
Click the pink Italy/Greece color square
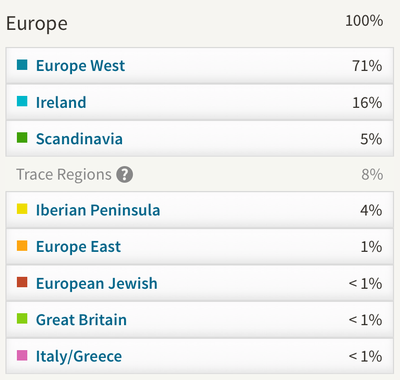pos(22,355)
